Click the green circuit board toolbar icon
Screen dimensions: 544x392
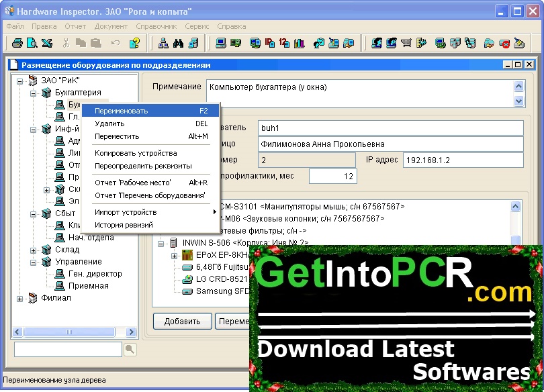coord(236,43)
